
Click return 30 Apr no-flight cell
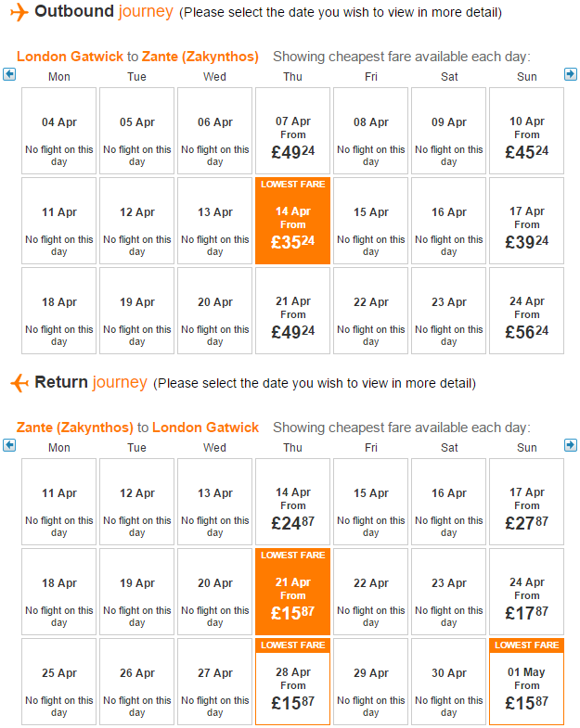pos(448,682)
